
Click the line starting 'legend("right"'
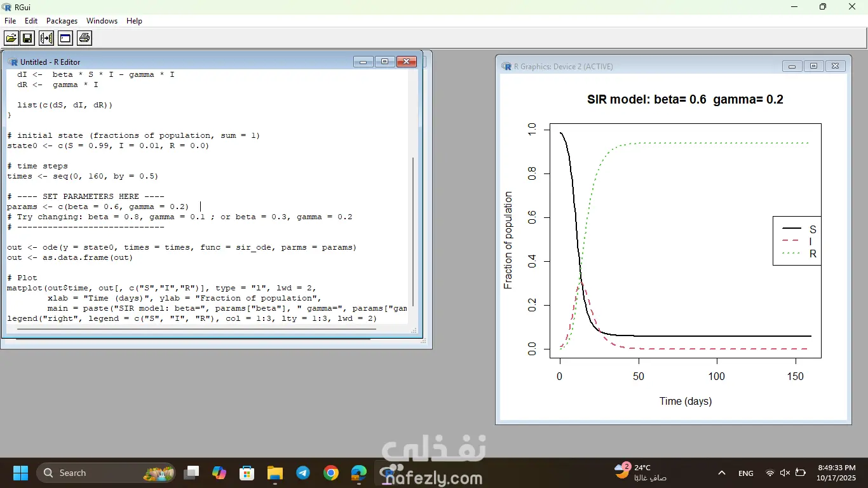192,318
